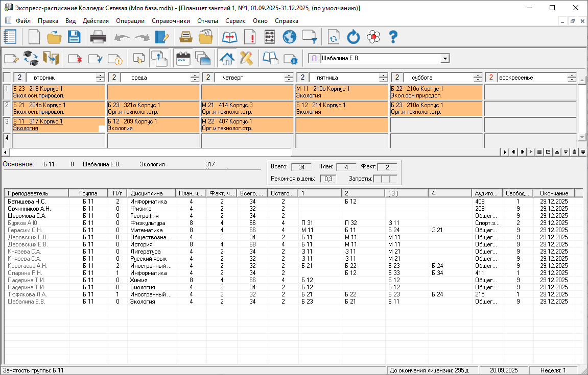Screen dimensions: 588x375
Task: Click the суббота day spinner arrows
Action: (478, 78)
